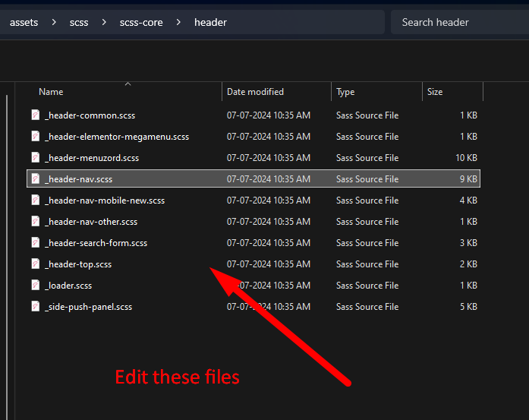This screenshot has width=529, height=420.
Task: Select the file name _side-push-panel.scss
Action: 88,307
